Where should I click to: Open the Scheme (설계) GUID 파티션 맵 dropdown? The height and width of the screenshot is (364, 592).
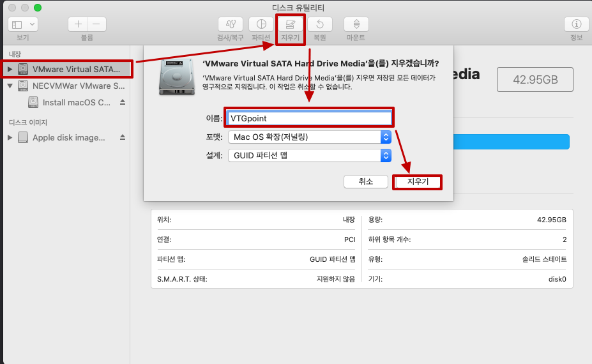[310, 156]
